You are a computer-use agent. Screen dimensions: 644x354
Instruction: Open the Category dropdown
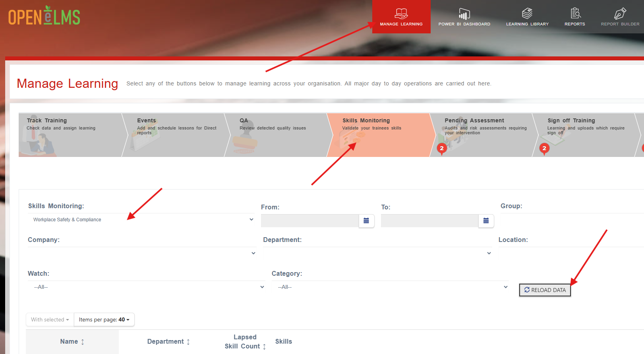tap(390, 287)
